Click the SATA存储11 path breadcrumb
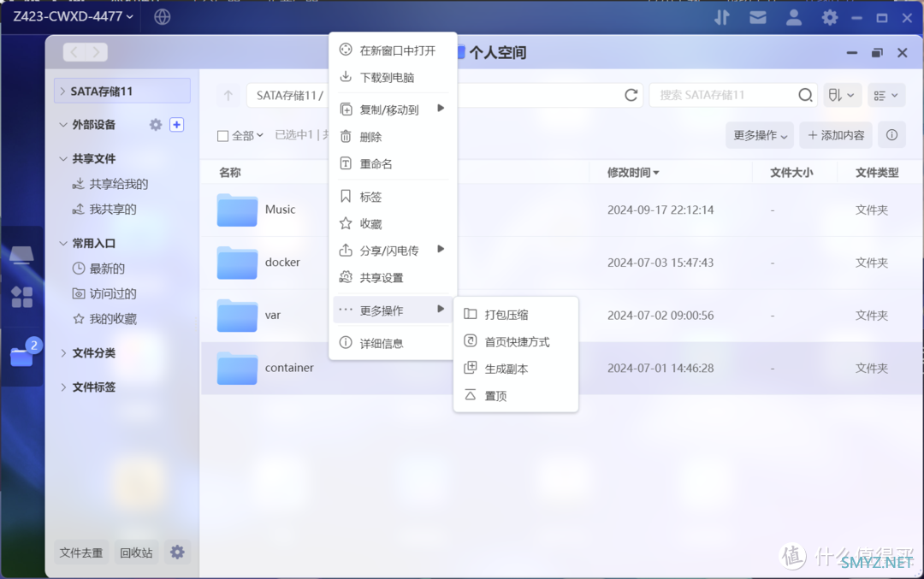The width and height of the screenshot is (924, 579). (287, 96)
